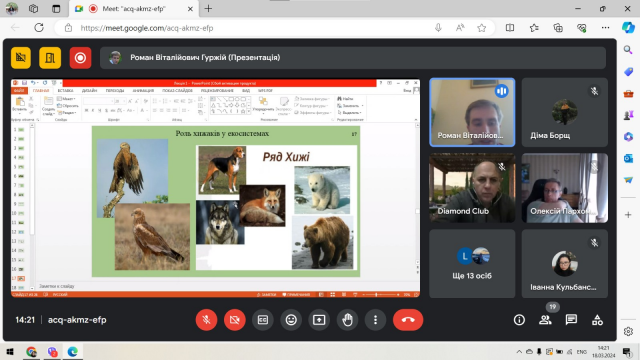Click the Present now screen share button
Screen dimensions: 640x360
[x=319, y=320]
